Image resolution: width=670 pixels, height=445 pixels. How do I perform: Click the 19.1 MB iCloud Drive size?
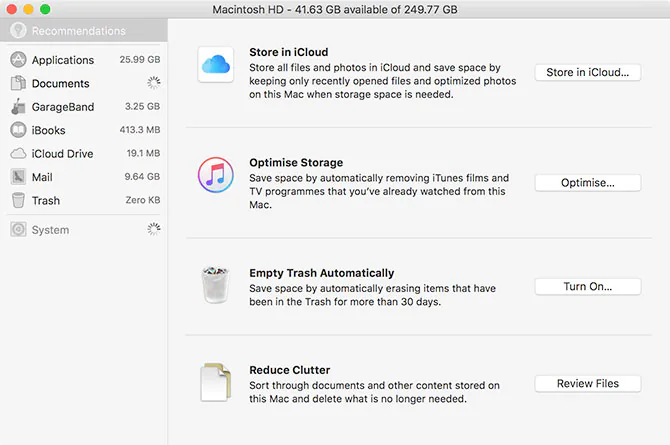pyautogui.click(x=143, y=153)
